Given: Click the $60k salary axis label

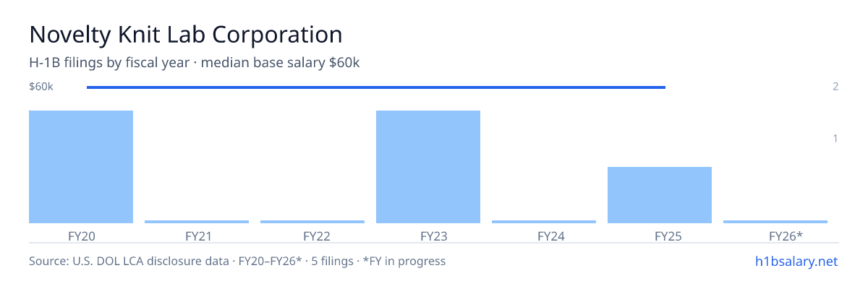Looking at the screenshot, I should 41,87.
